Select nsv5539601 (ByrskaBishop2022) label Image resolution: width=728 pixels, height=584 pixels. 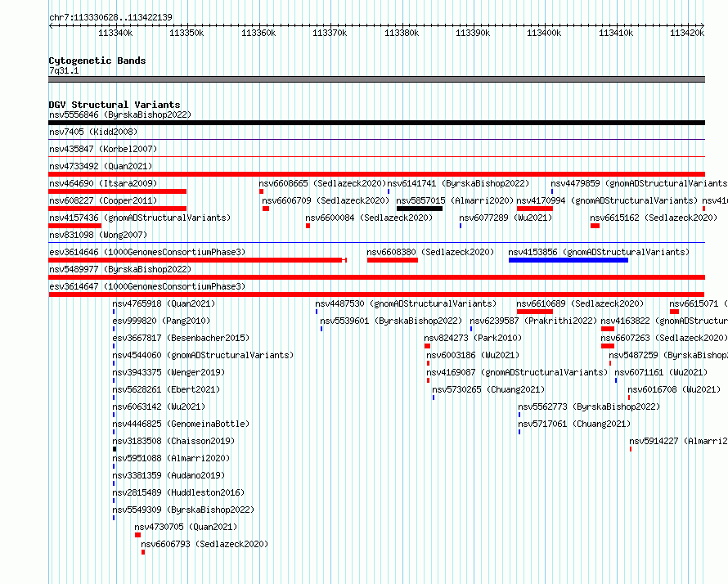(391, 321)
